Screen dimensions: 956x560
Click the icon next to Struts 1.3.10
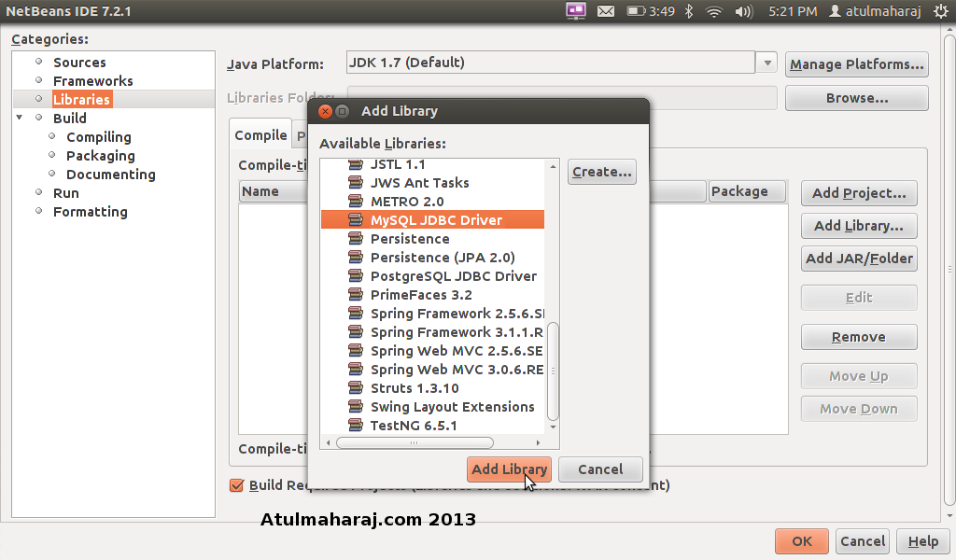point(356,388)
